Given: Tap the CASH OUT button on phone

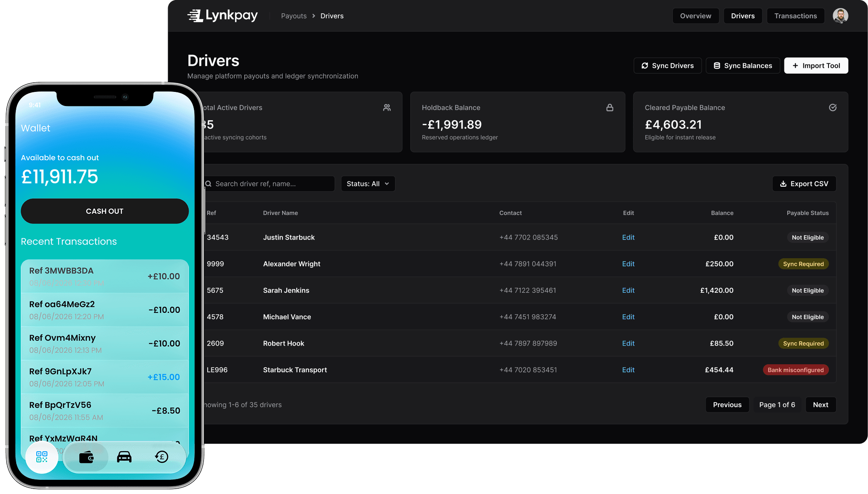Looking at the screenshot, I should [104, 211].
